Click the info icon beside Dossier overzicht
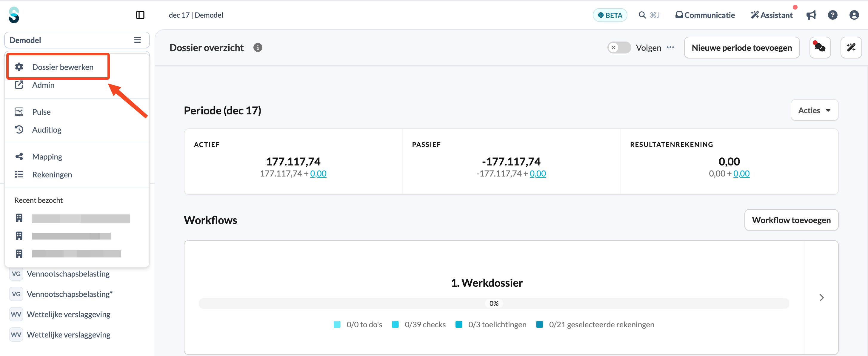 pyautogui.click(x=258, y=47)
